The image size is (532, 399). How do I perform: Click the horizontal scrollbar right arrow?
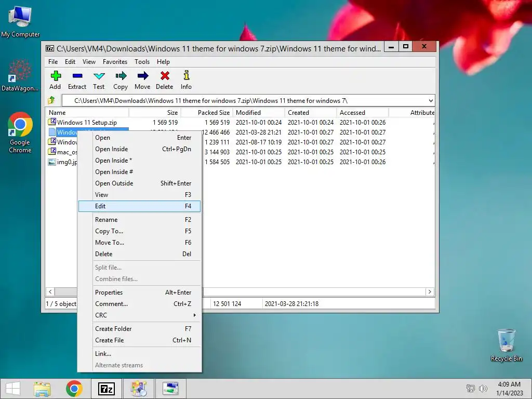[x=430, y=292]
